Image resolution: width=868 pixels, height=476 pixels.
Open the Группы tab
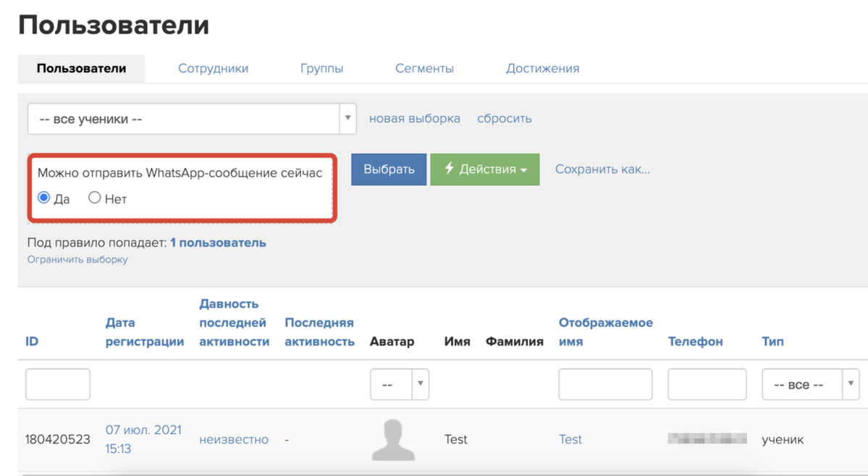[x=321, y=69]
